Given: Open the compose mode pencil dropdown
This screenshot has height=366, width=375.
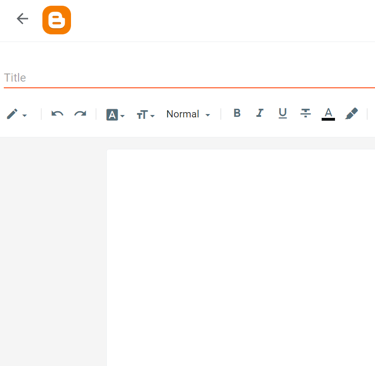Looking at the screenshot, I should [x=17, y=114].
